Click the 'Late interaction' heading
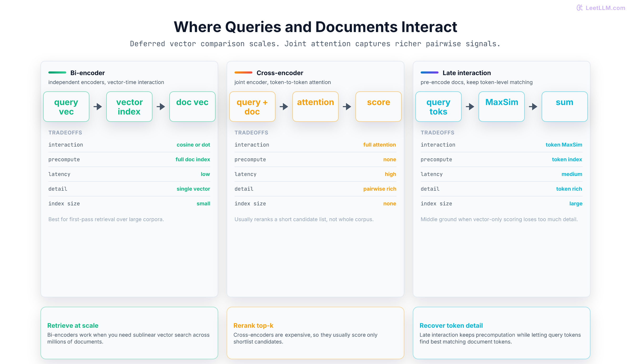The width and height of the screenshot is (631, 364). (467, 73)
